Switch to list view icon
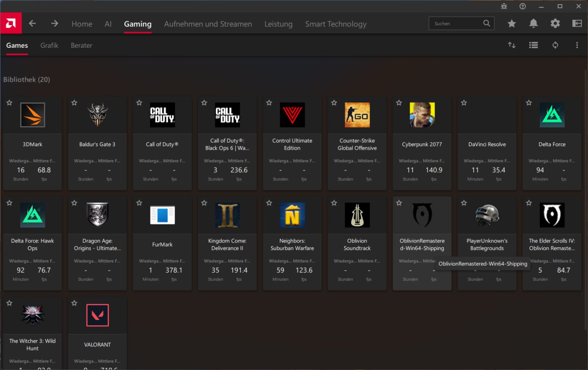Image resolution: width=588 pixels, height=370 pixels. coord(533,45)
